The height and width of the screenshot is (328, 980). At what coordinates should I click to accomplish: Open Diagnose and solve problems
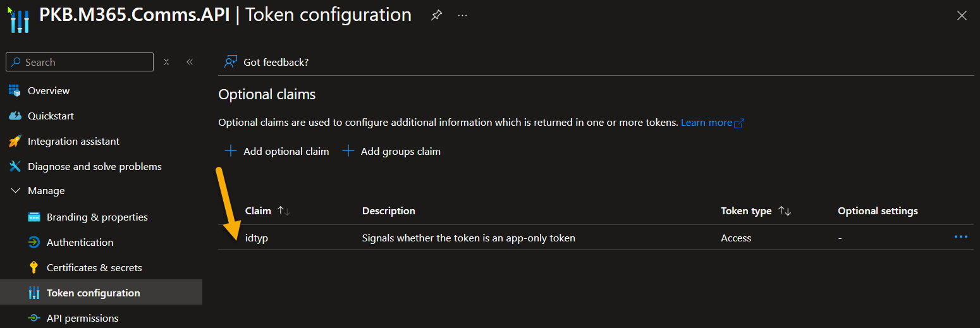(95, 166)
